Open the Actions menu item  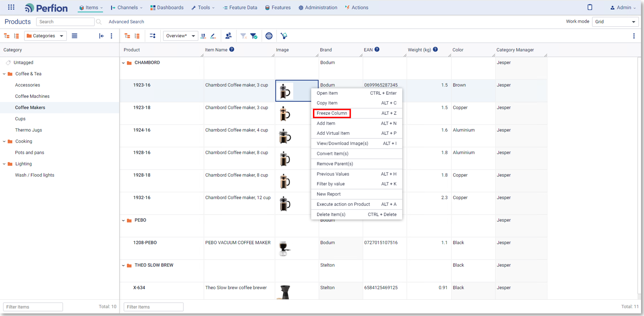[356, 7]
